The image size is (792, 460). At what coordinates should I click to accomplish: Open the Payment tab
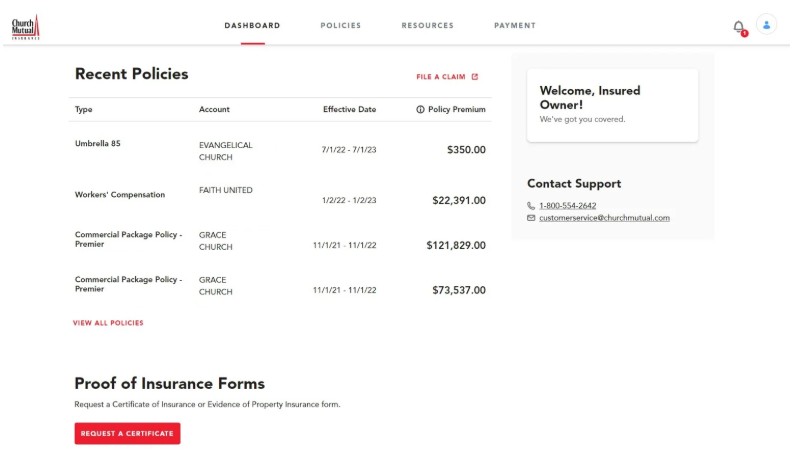[515, 26]
